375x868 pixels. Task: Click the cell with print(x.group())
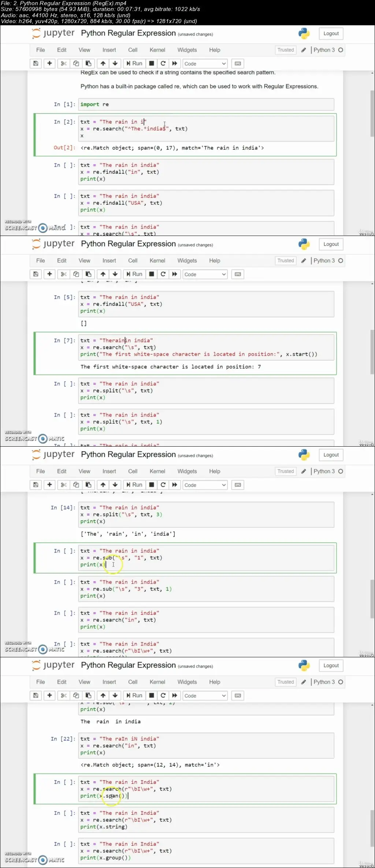pyautogui.click(x=206, y=851)
